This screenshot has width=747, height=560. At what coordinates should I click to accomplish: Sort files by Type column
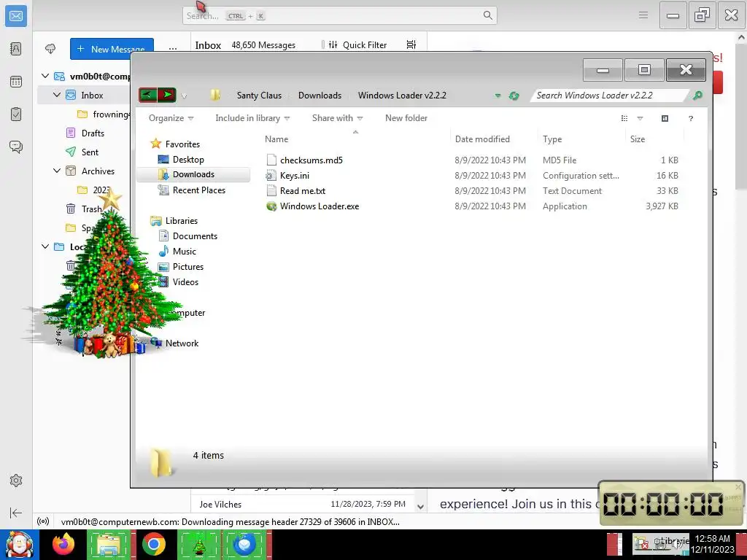pos(552,139)
